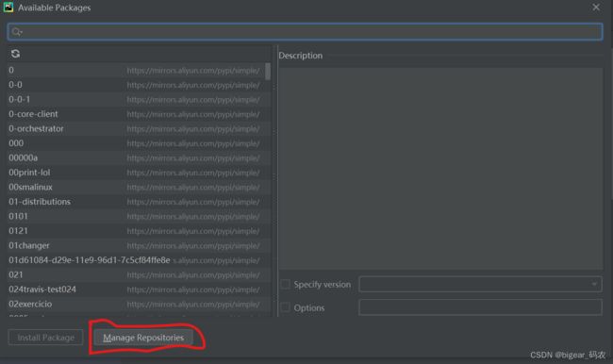Click the PyCharm logo in title bar
613x364 pixels.
[x=8, y=7]
